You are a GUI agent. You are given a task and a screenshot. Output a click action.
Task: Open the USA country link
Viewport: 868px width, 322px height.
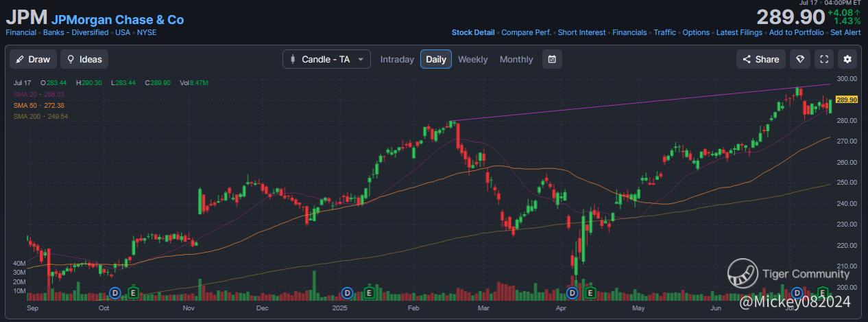(x=123, y=32)
